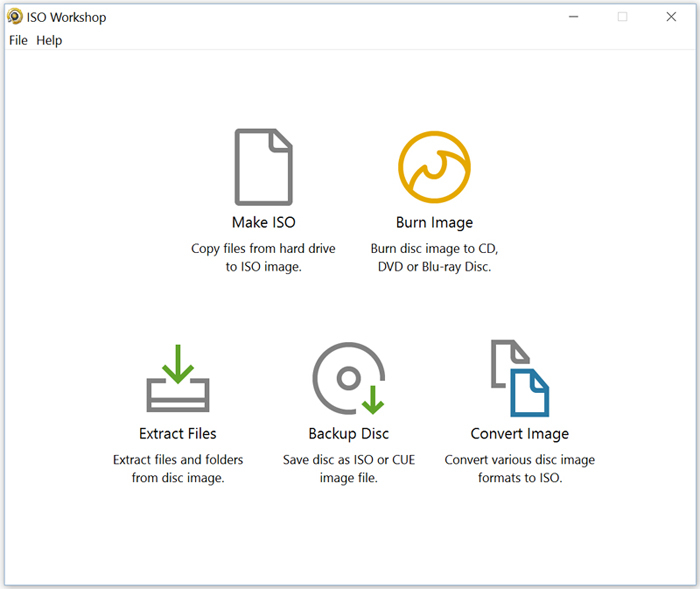Click the Make ISO blank page icon
Screen dimensions: 700x589
263,167
